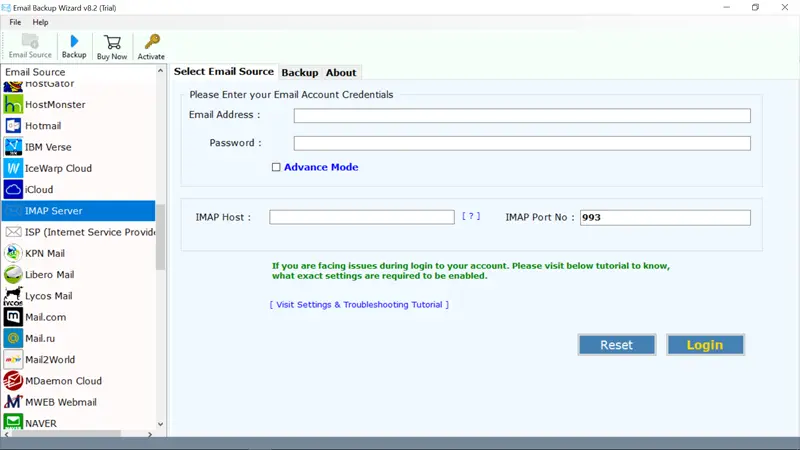Pick the ISP envelope icon
This screenshot has height=450, width=800.
click(13, 232)
